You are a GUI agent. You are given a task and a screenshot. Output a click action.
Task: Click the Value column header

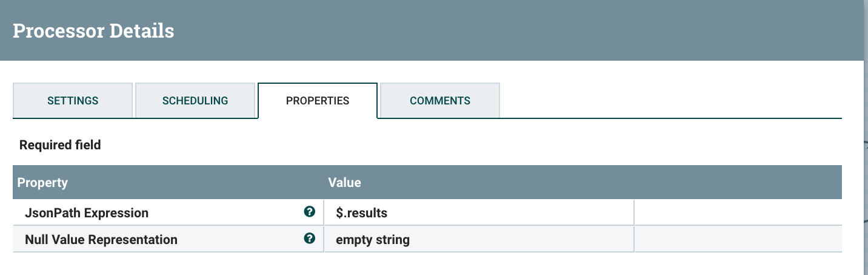click(x=344, y=182)
